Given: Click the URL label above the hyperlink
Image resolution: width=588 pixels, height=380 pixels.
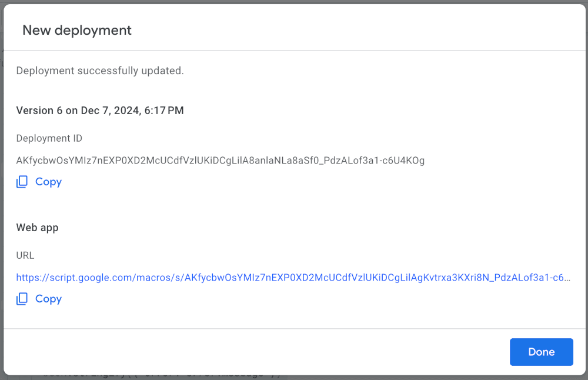Looking at the screenshot, I should (25, 255).
